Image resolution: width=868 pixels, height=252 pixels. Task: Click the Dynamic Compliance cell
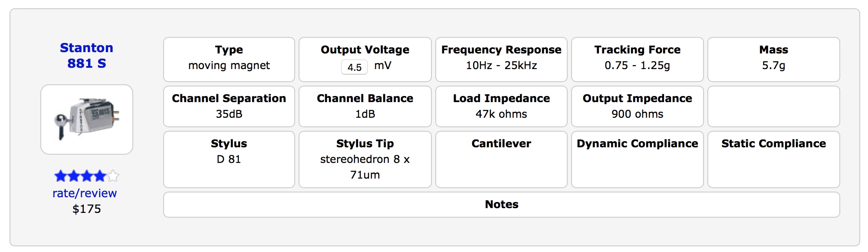[637, 159]
